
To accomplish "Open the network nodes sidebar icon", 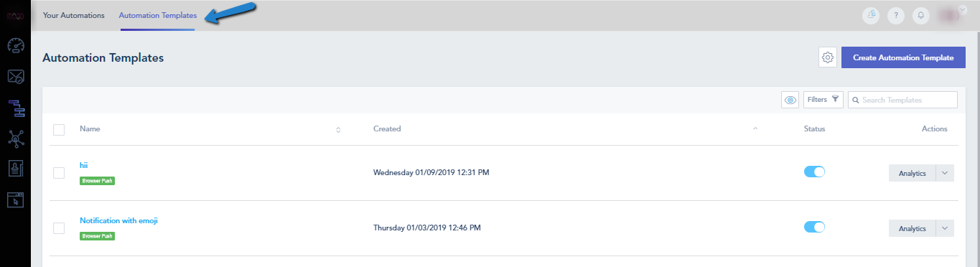I will pyautogui.click(x=15, y=139).
